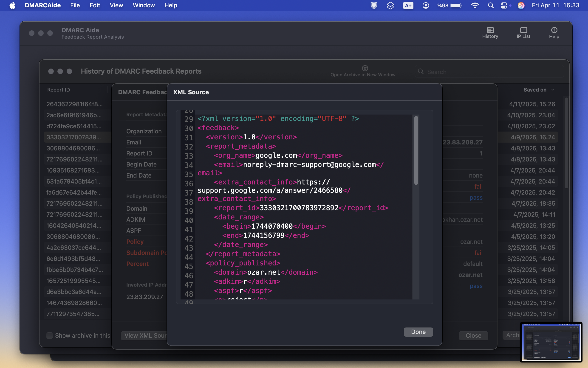The height and width of the screenshot is (368, 588).
Task: Click the History list vertical scrollbar
Action: tap(566, 143)
